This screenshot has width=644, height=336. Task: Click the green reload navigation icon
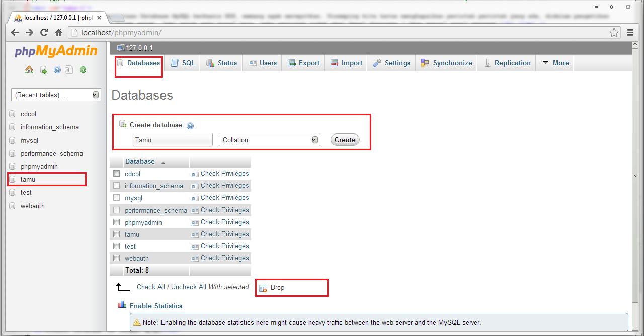[83, 70]
